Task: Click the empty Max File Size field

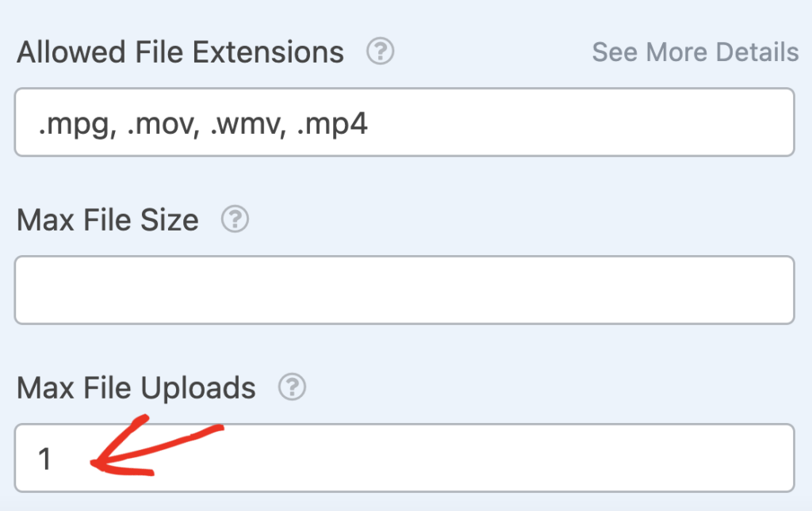Action: pyautogui.click(x=404, y=290)
